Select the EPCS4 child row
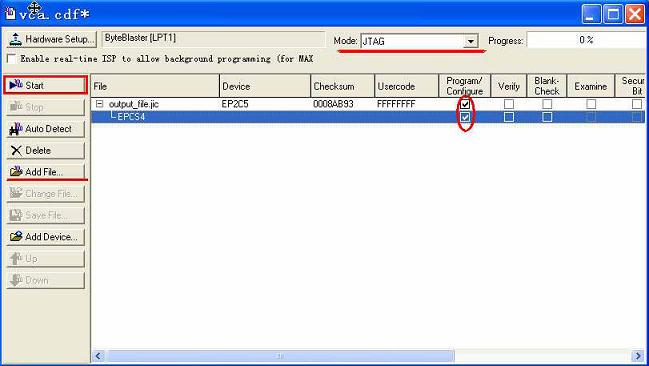The image size is (649, 366). (368, 117)
